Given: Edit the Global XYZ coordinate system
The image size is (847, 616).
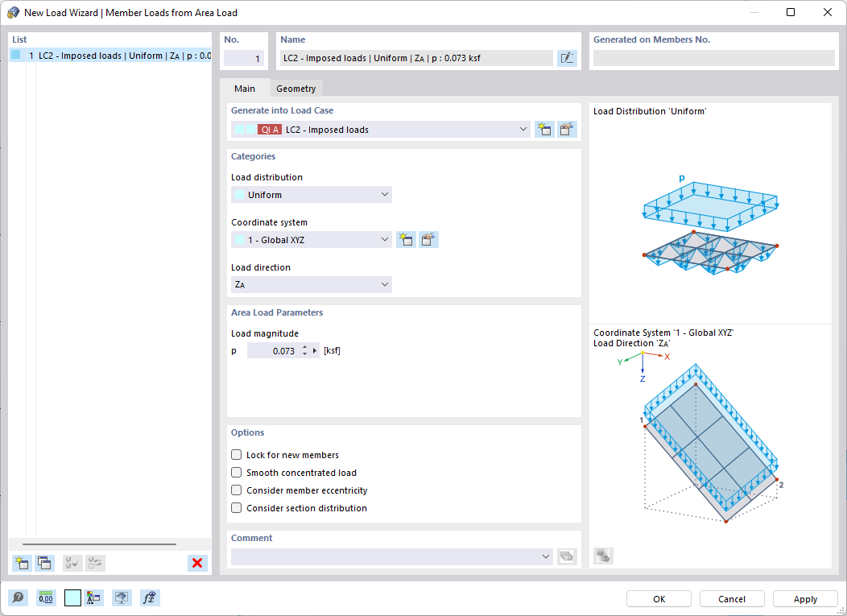Looking at the screenshot, I should pos(428,239).
